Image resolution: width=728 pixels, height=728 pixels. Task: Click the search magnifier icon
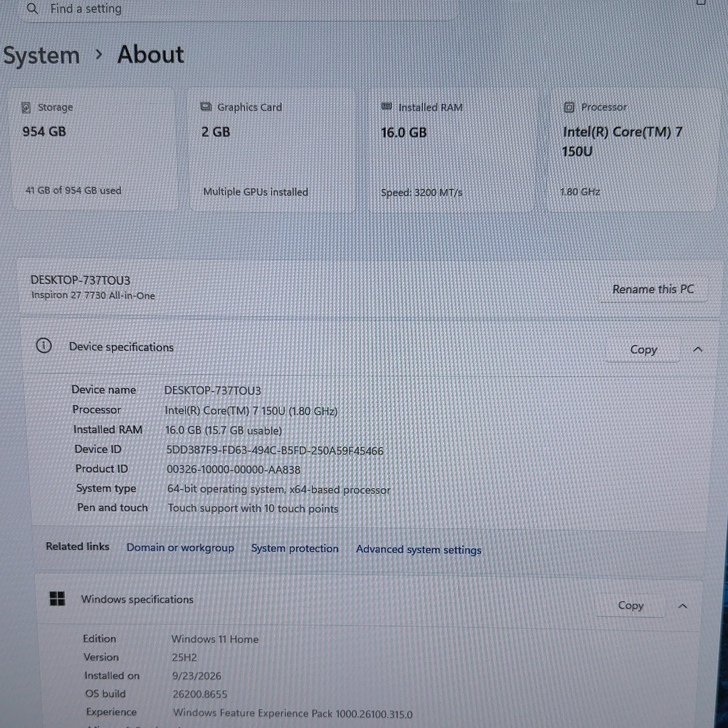33,8
